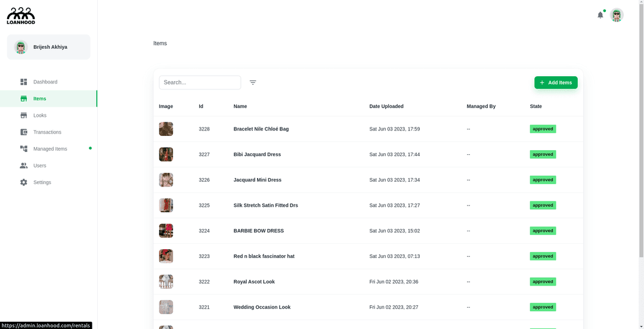
Task: Navigate to Users page
Action: pos(48,166)
